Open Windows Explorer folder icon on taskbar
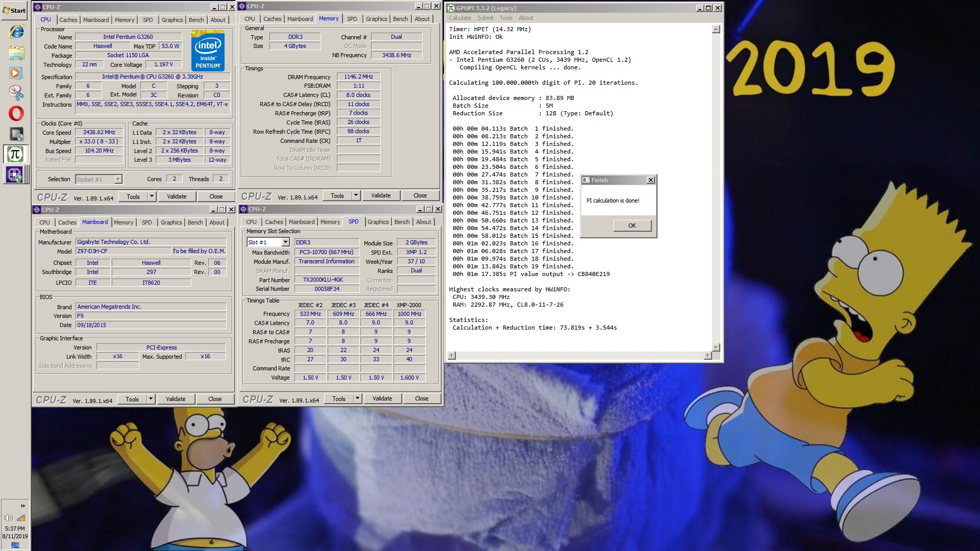The width and height of the screenshot is (980, 551). point(16,53)
